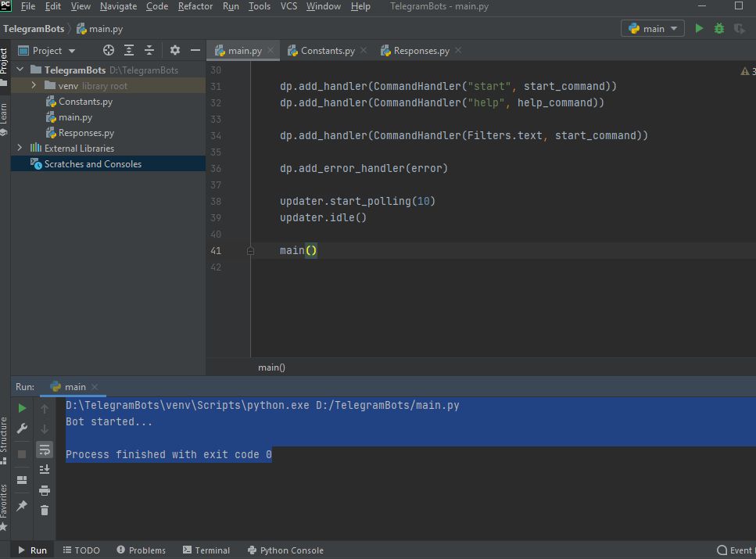Close the Responses.py editor tab
Image resolution: width=756 pixels, height=559 pixels.
(458, 50)
